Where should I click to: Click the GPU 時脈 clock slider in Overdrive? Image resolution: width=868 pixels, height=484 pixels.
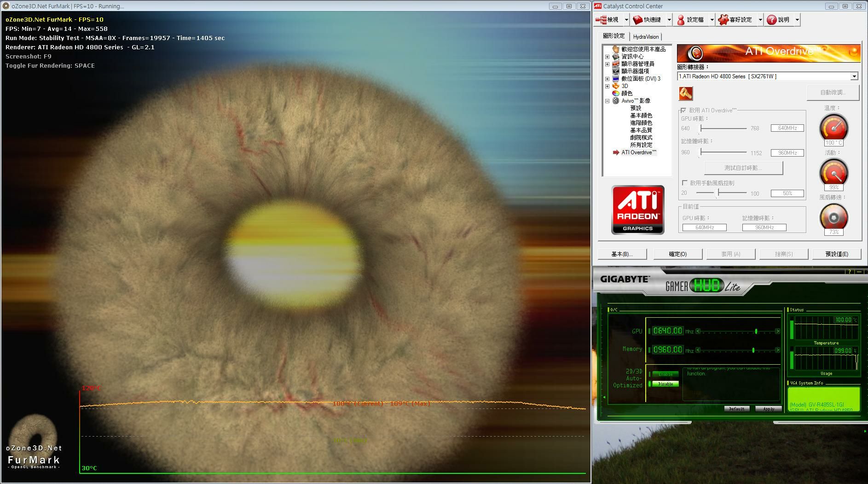pos(723,128)
